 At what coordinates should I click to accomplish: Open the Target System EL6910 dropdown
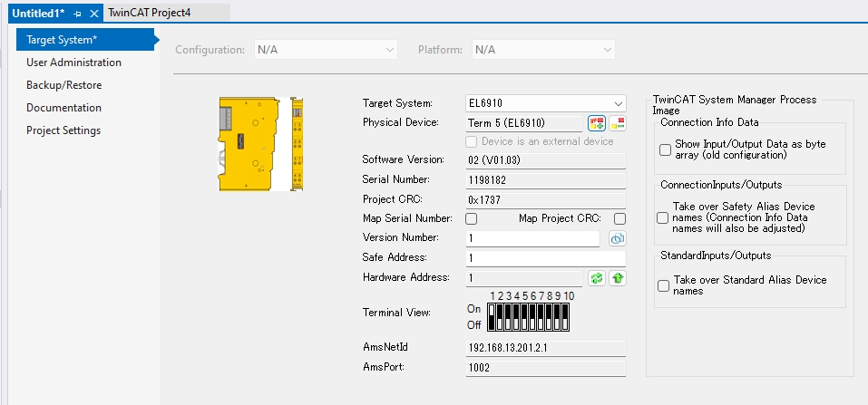(546, 103)
